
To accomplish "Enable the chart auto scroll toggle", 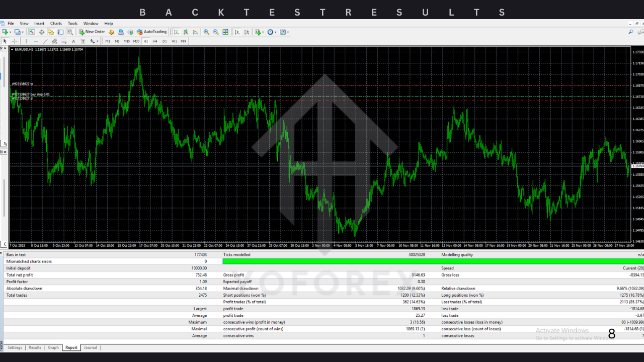I will pyautogui.click(x=237, y=32).
